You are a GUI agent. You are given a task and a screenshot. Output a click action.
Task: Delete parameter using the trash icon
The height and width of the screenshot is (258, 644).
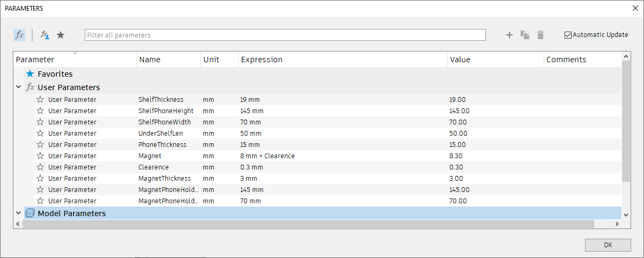[541, 35]
